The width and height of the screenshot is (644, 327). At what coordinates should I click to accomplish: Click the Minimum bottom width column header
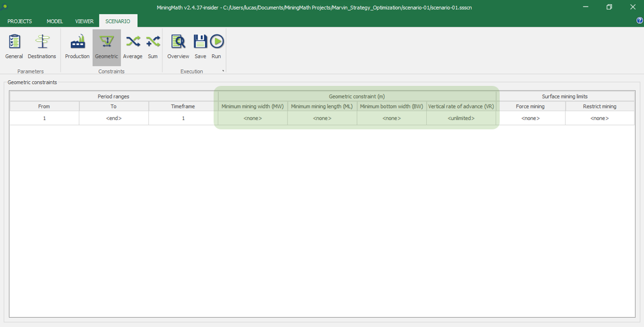pos(392,107)
